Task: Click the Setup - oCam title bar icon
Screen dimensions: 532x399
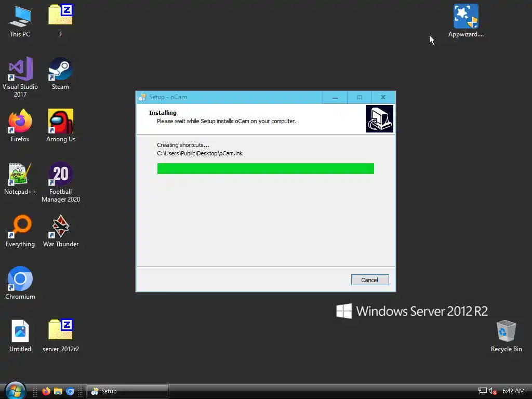Action: (142, 97)
